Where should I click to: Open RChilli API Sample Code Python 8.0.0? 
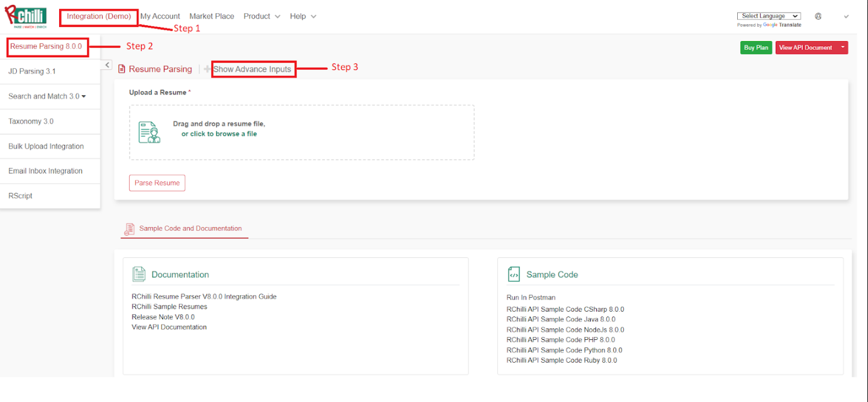[x=564, y=350]
